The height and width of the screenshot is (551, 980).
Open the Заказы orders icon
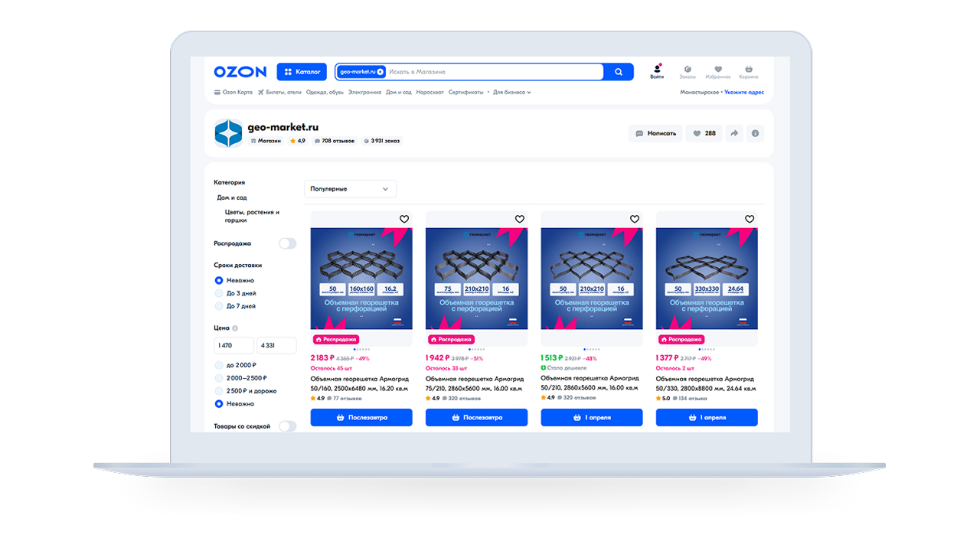688,71
